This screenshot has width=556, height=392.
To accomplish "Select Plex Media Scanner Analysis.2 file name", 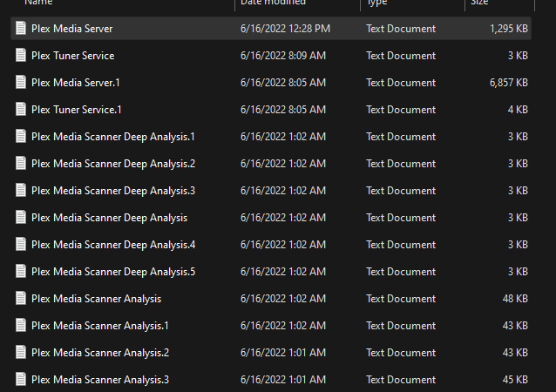I will (100, 353).
